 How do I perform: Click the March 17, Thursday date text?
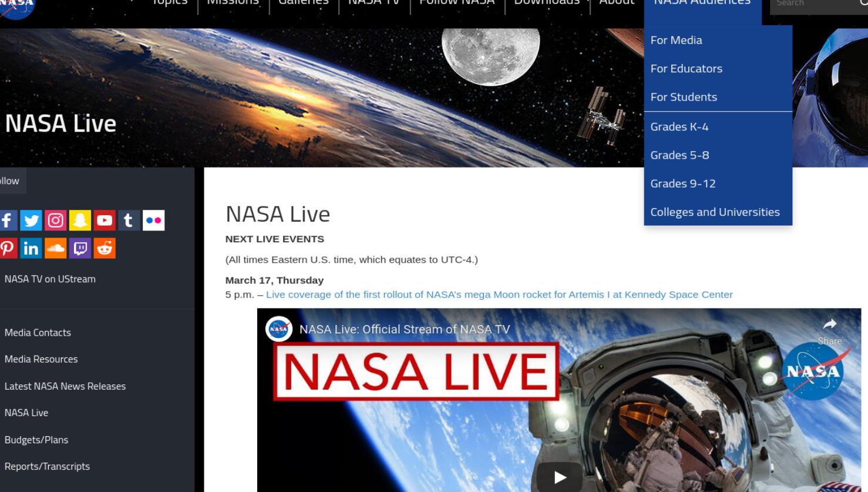pos(274,280)
